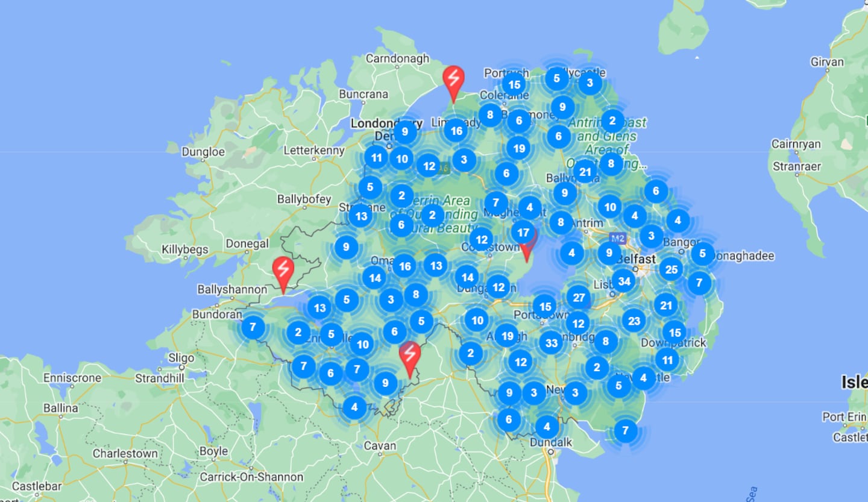Viewport: 868px width, 502px height.
Task: Click the Killybegs label
Action: 185,249
